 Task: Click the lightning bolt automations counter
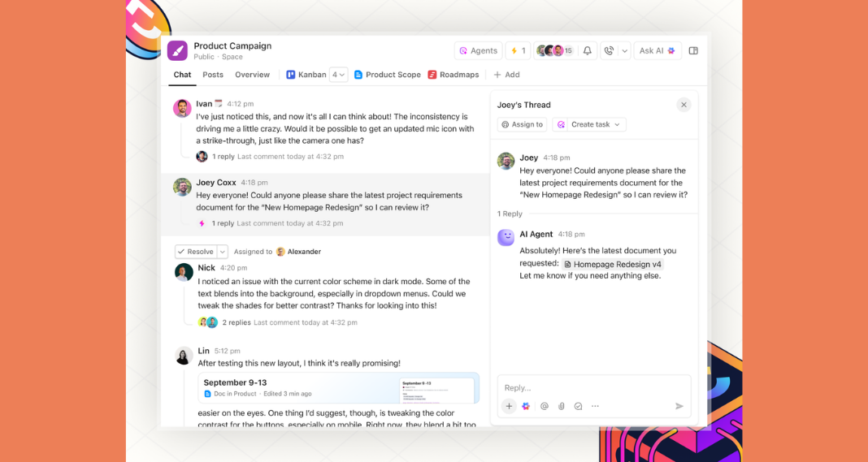click(x=519, y=50)
